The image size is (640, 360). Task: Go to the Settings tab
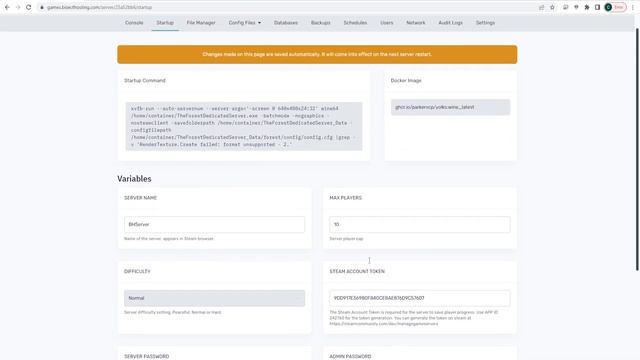pos(485,23)
